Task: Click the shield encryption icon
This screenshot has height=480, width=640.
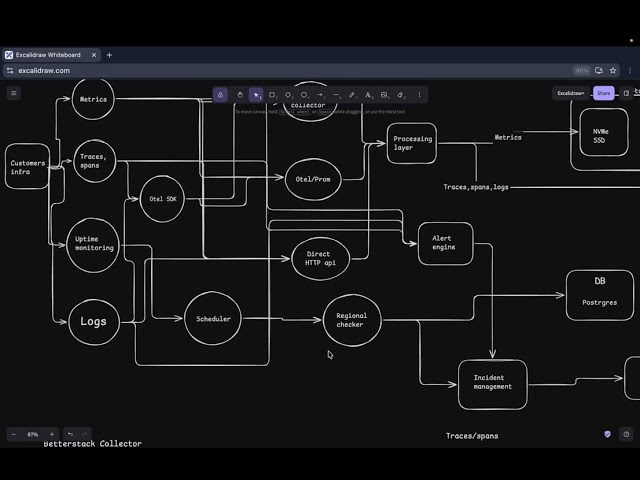Action: coord(607,434)
